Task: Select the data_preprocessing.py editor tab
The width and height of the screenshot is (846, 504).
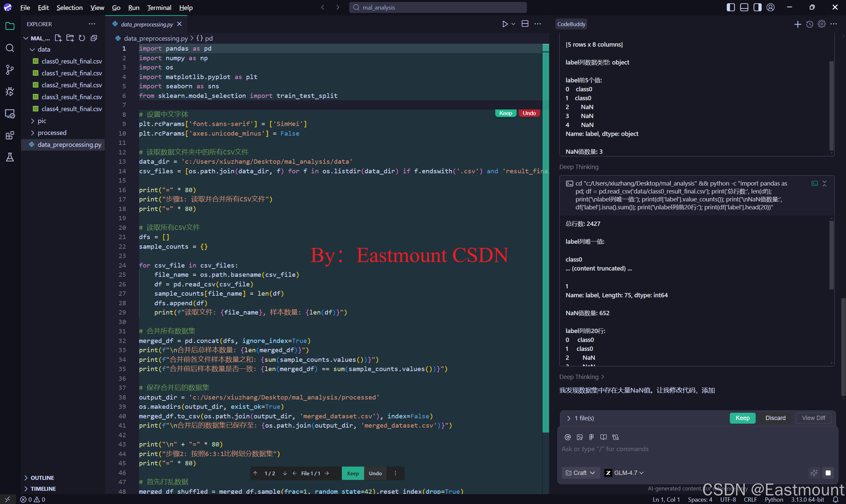Action: click(x=147, y=24)
